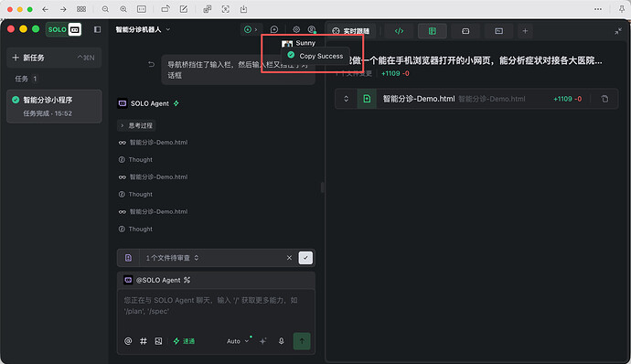Click the picture-in-picture icon in viewer toolbar
This screenshot has width=631, height=364.
click(208, 9)
